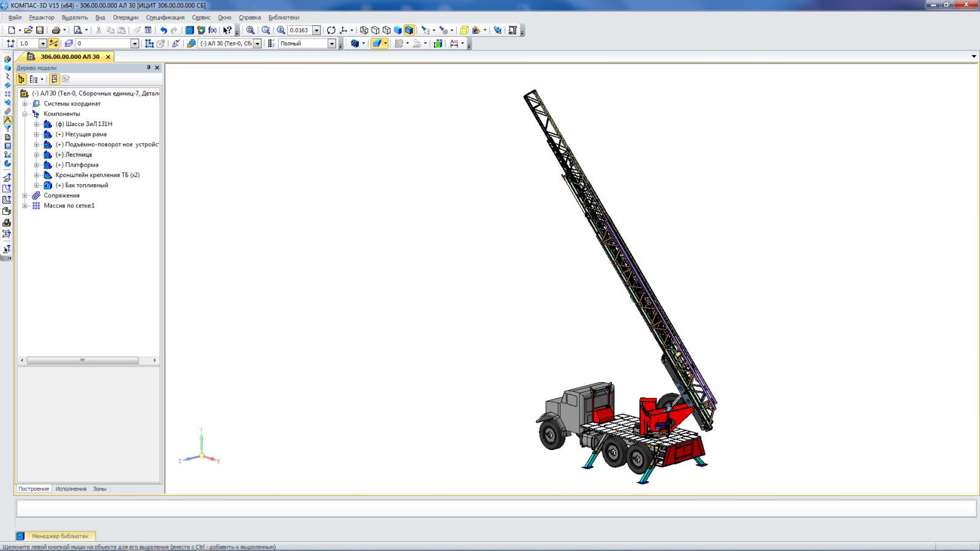Open the variables f(x) panel
The image size is (980, 551).
click(x=213, y=30)
